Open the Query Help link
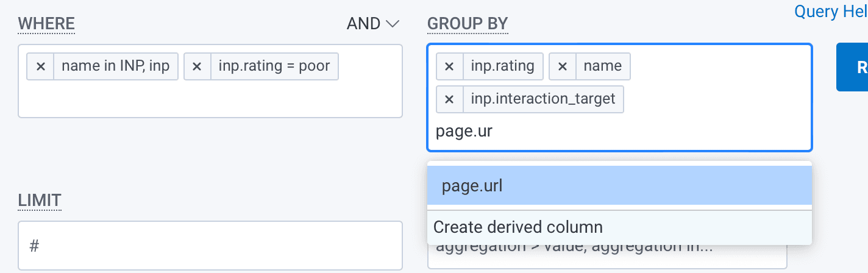Image resolution: width=868 pixels, height=273 pixels. tap(830, 11)
